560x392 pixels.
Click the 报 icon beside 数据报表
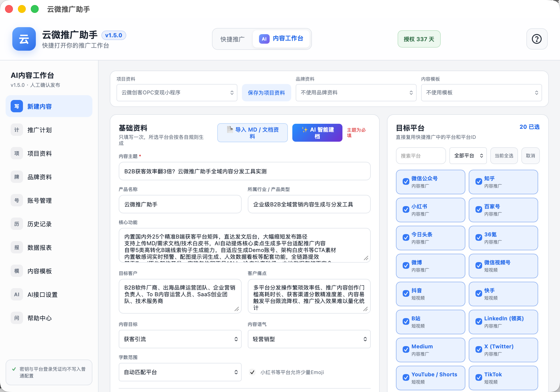tap(17, 248)
